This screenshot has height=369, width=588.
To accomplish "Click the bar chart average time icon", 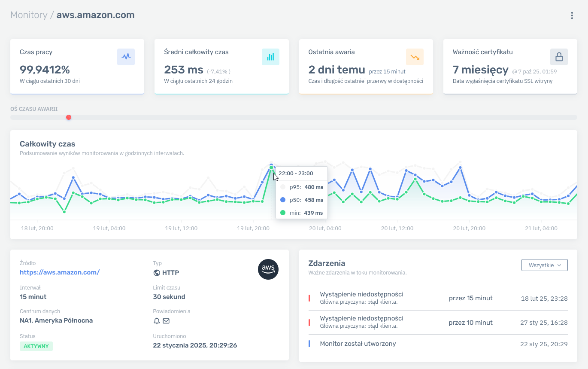I will click(x=270, y=57).
